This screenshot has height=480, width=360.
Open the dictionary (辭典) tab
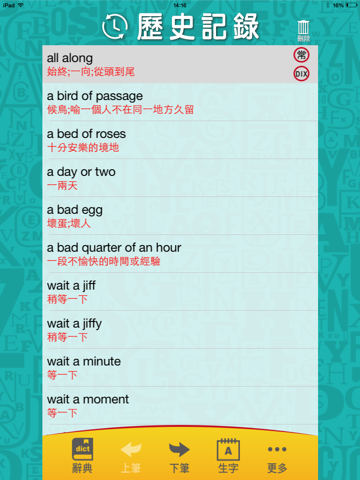tap(82, 456)
